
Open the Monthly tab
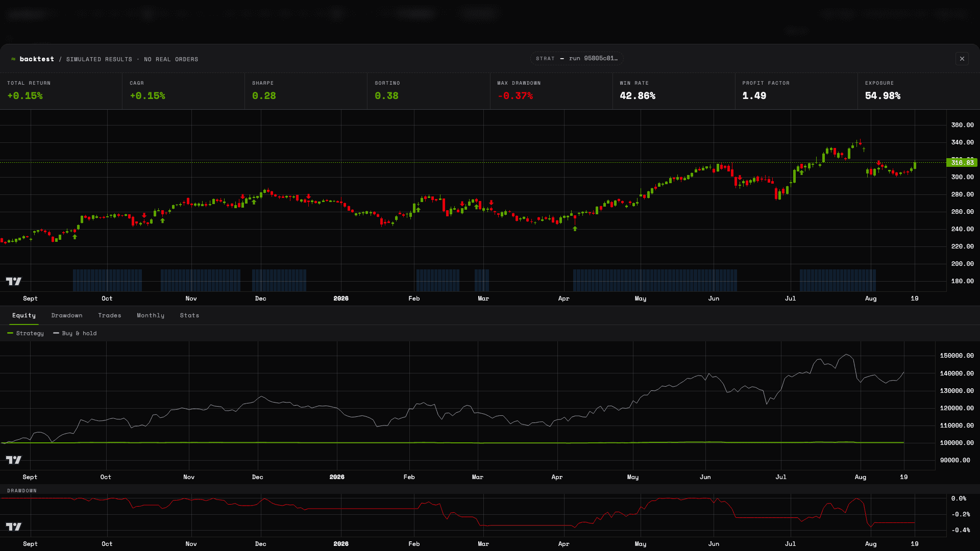point(151,315)
